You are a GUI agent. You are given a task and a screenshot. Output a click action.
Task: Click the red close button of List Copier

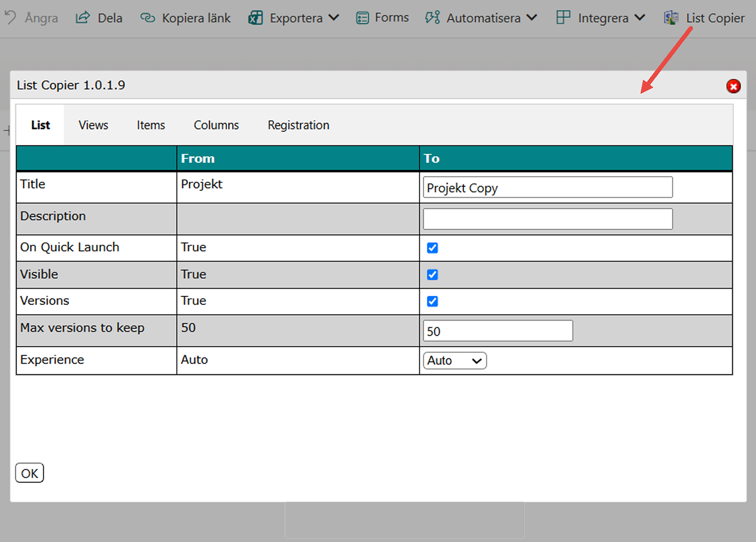pyautogui.click(x=733, y=86)
